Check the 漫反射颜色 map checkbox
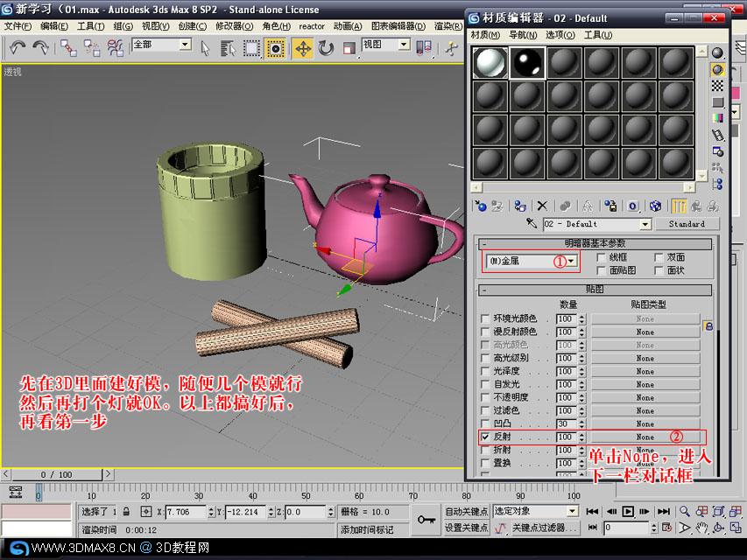 485,332
